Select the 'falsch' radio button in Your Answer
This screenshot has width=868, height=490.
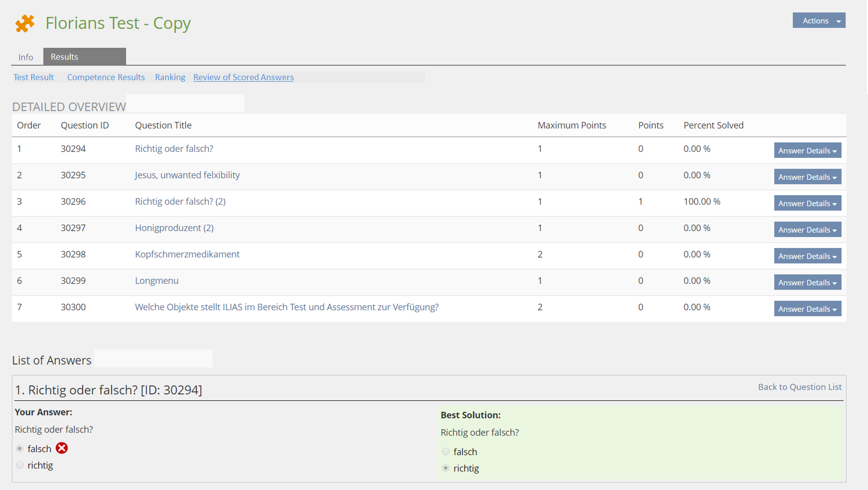tap(20, 449)
